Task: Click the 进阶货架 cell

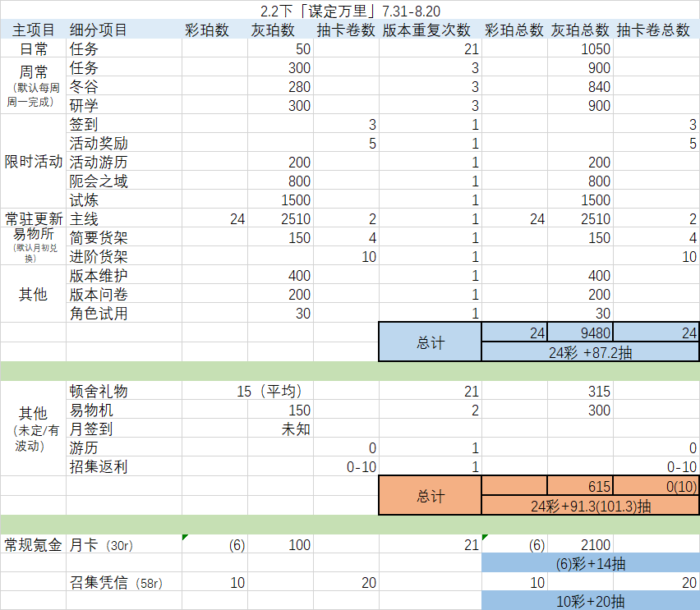Action: [x=124, y=255]
